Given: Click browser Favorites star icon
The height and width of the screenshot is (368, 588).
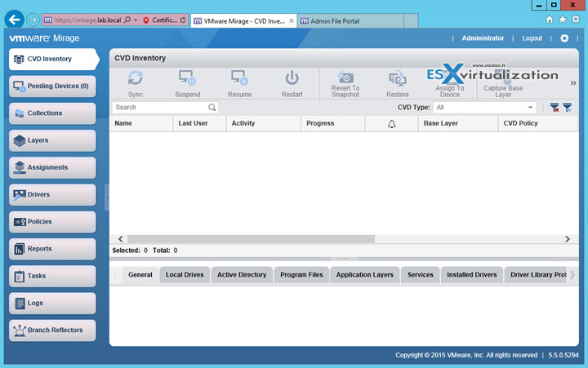Looking at the screenshot, I should (563, 20).
